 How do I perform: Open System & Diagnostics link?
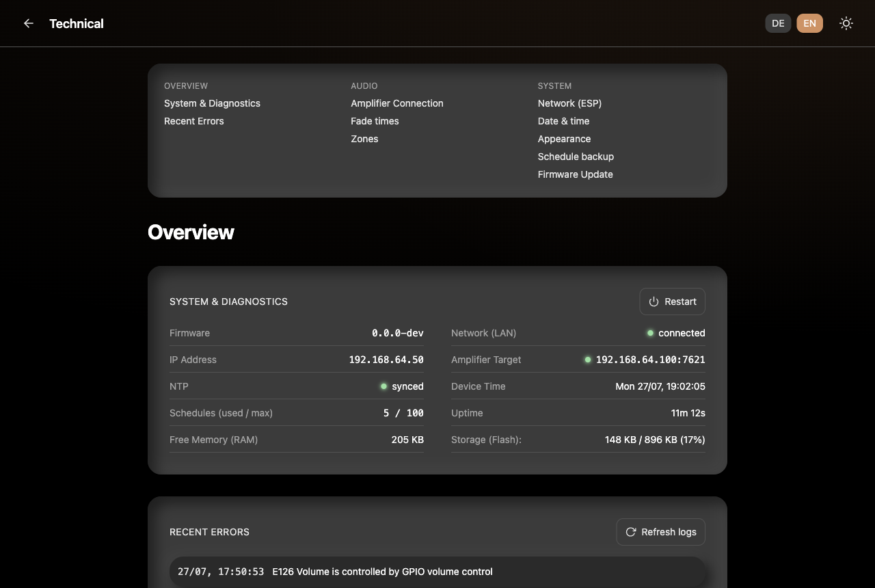pos(212,103)
